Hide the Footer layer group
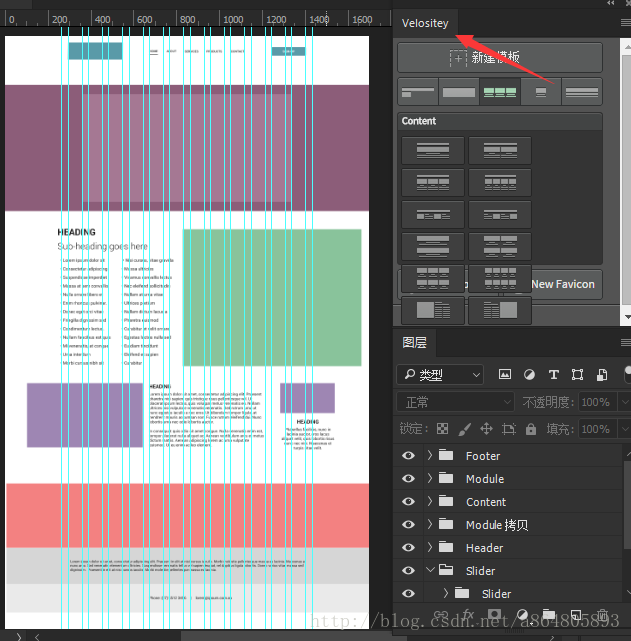The height and width of the screenshot is (641, 631). 408,455
